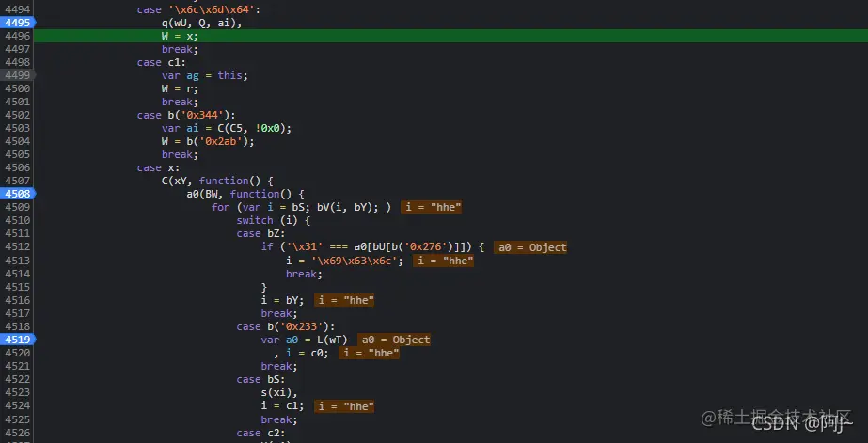Click the 'i = bY;' assignment
Viewport: 868px width, 443px height.
point(282,300)
